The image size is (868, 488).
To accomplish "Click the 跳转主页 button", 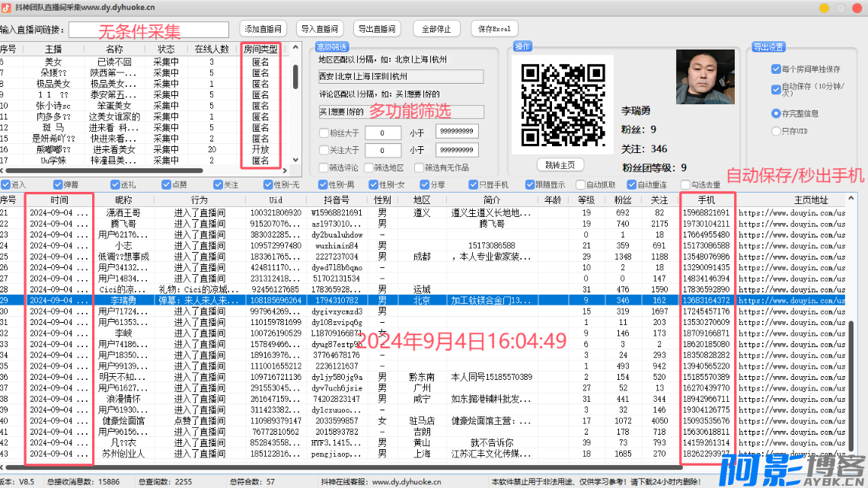I will [560, 165].
